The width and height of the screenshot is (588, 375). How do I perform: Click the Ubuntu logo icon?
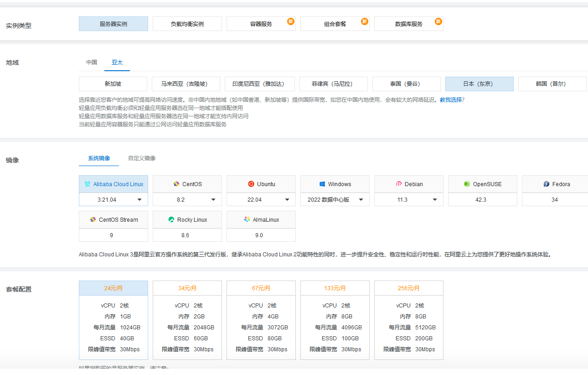(251, 184)
